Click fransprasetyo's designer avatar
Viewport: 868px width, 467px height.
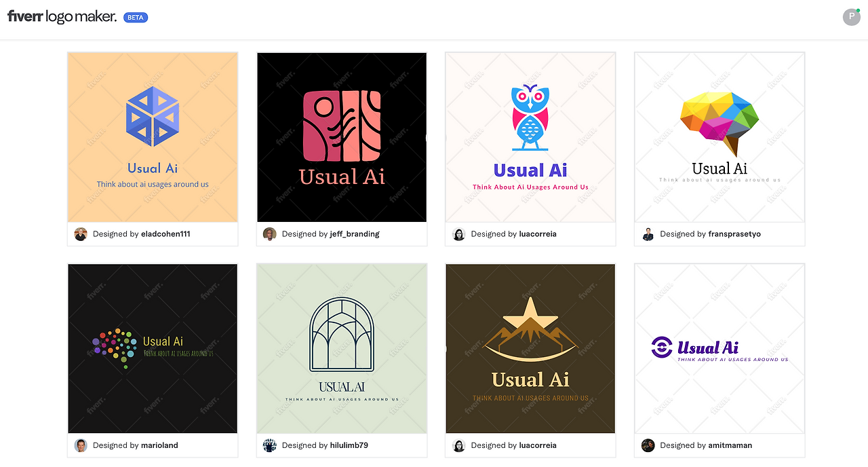(x=648, y=234)
